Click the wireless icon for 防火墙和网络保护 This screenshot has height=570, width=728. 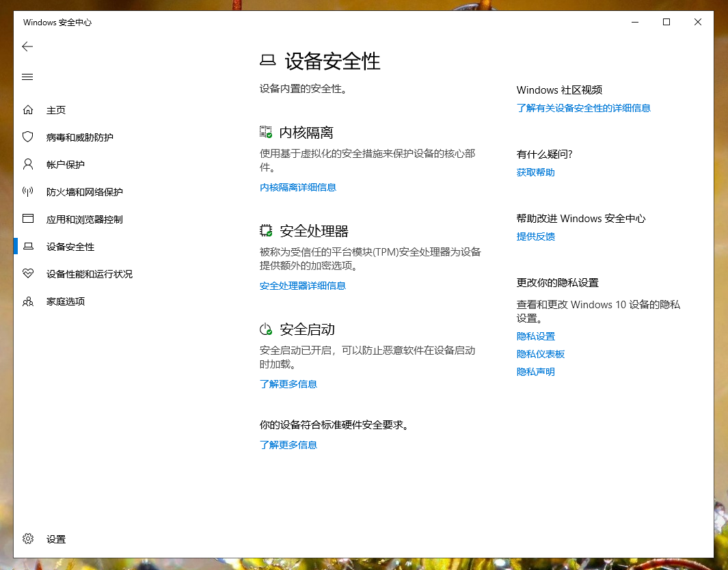coord(28,191)
